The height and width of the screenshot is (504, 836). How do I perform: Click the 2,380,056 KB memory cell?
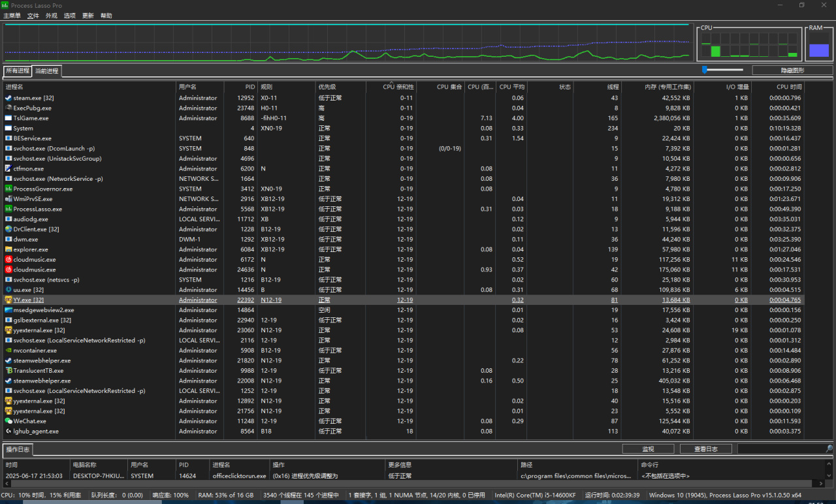(x=657, y=118)
